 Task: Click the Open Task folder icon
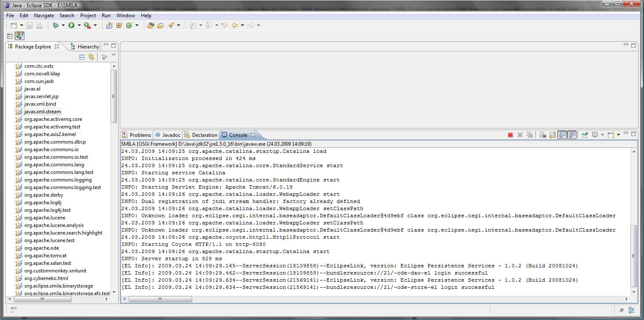pos(160,26)
